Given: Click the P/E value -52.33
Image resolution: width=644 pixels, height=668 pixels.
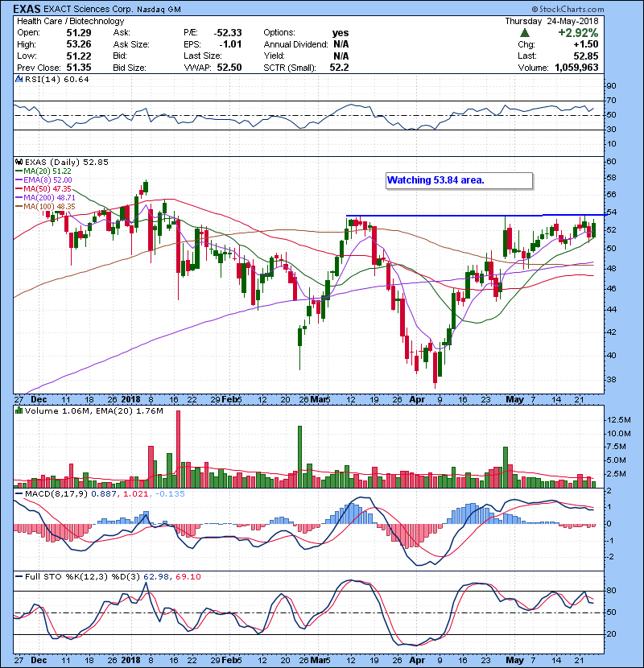Looking at the screenshot, I should [228, 33].
